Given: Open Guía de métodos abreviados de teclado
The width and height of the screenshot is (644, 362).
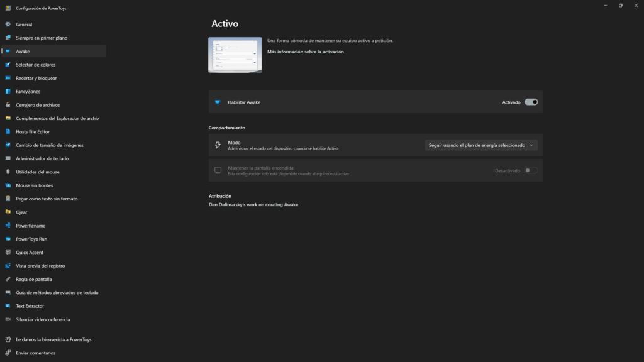Looking at the screenshot, I should coord(54,293).
